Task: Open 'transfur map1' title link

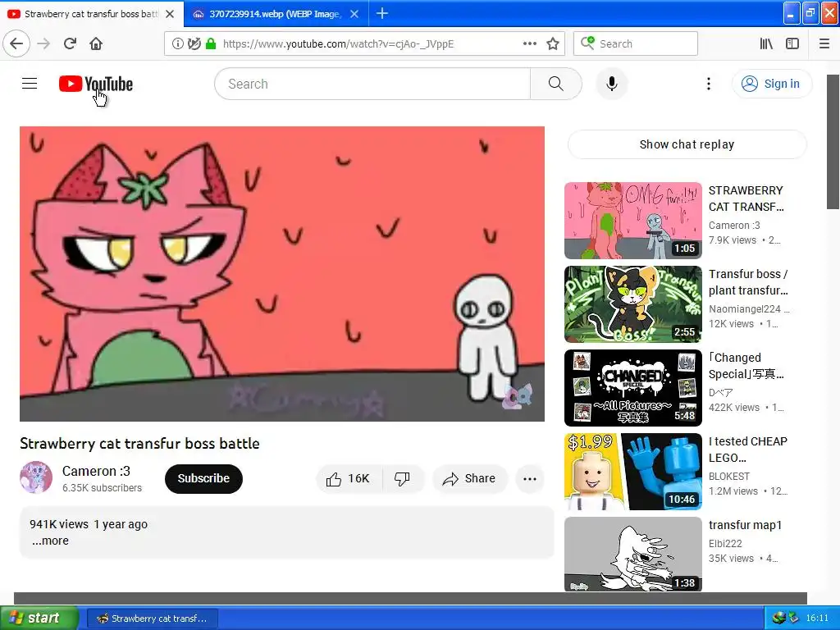Action: 745,525
